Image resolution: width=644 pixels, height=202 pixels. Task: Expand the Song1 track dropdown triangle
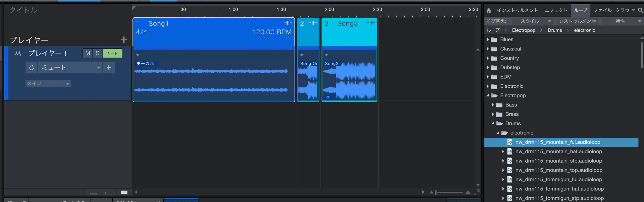[x=138, y=55]
